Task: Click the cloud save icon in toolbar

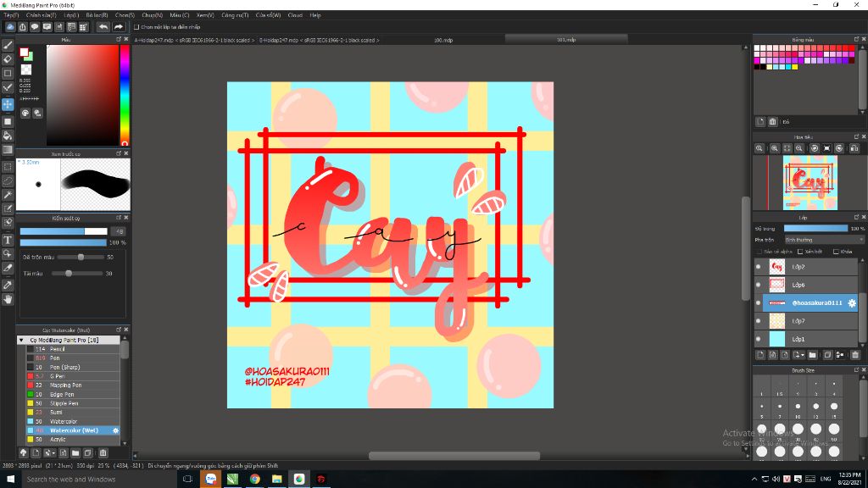Action: point(10,26)
